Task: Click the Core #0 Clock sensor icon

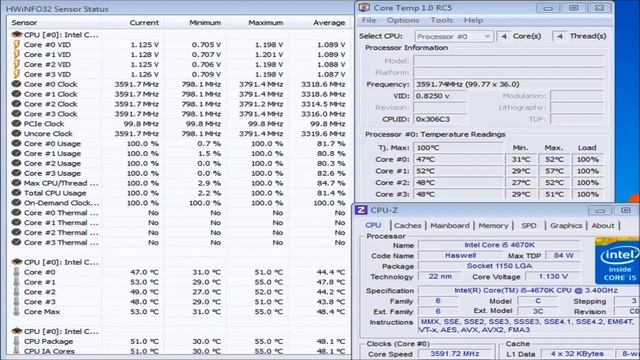Action: tap(16, 84)
